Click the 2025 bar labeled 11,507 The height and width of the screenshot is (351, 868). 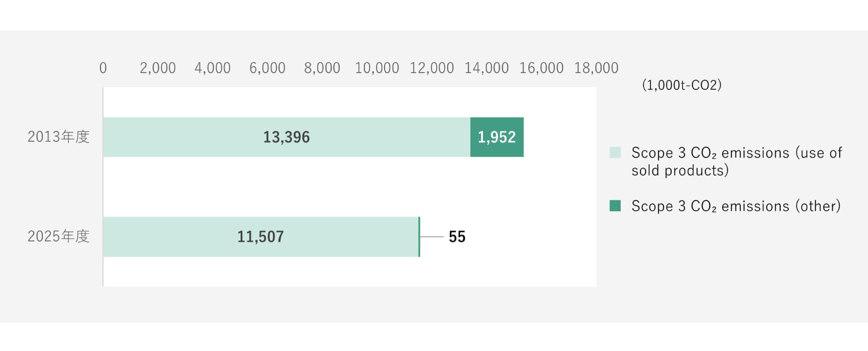(260, 237)
